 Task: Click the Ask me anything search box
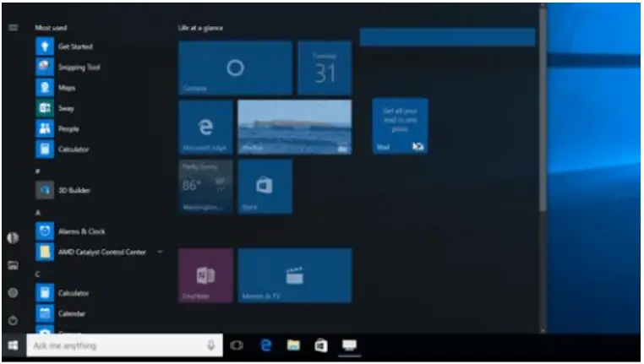[124, 345]
